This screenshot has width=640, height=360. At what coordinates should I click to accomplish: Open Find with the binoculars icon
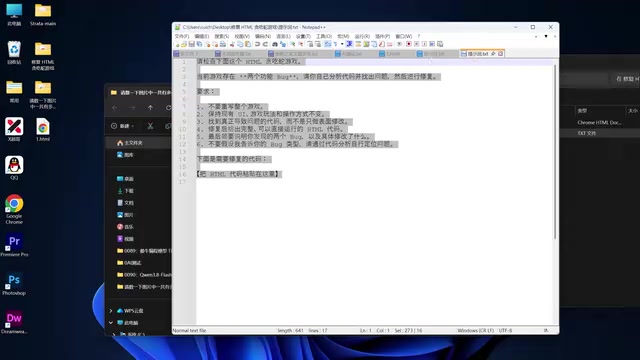(x=275, y=44)
